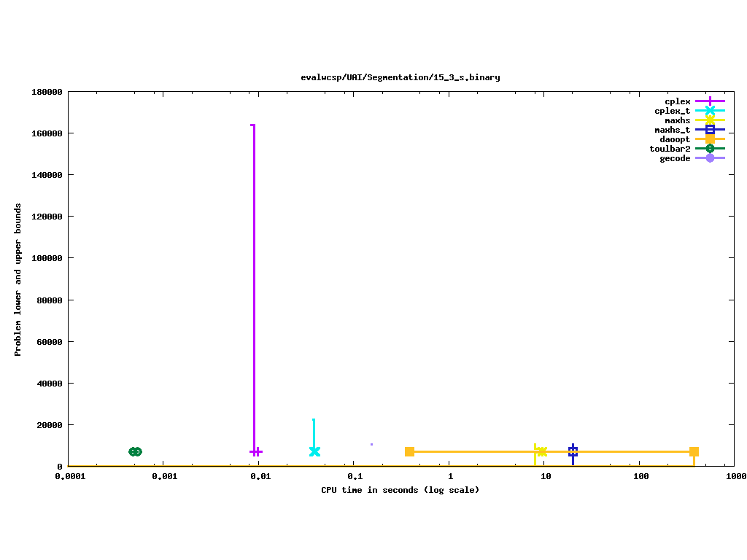The image size is (747, 560).
Task: Click the maxhs legend label
Action: pos(677,120)
